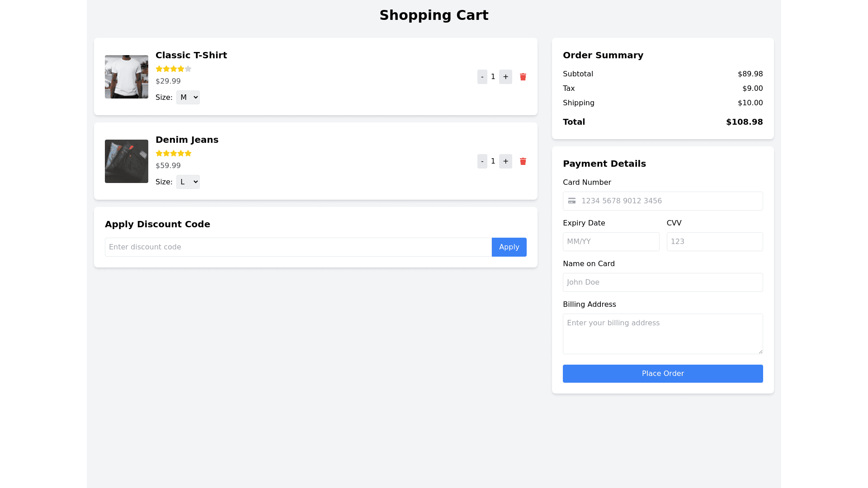
Task: Open the T-Shirt size dropdown
Action: pos(188,98)
